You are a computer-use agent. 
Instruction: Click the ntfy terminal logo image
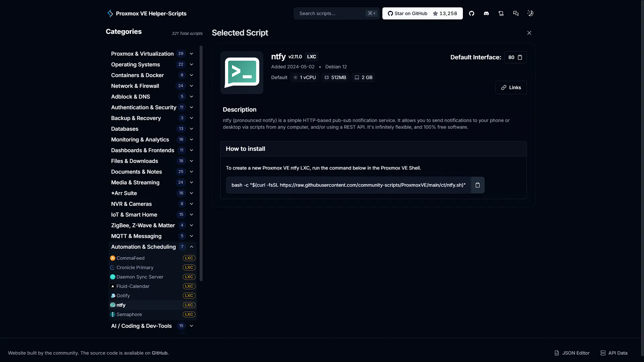pos(242,73)
